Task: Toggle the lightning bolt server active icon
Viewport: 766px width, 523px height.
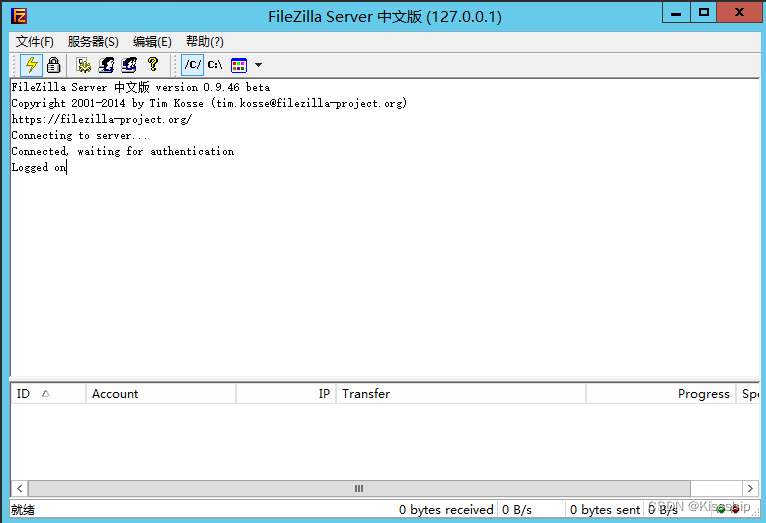Action: point(32,65)
